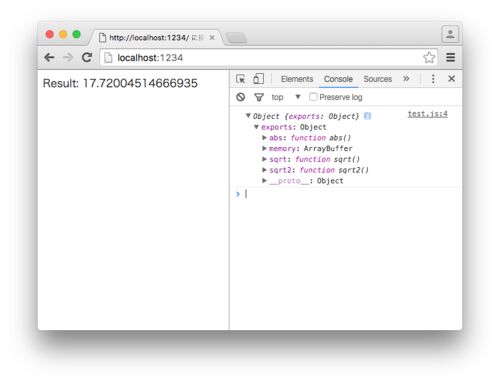Collapse the root Object {exports: Object} entry

(x=248, y=116)
